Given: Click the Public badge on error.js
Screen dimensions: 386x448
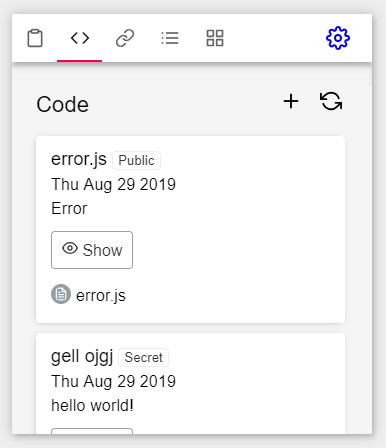Looking at the screenshot, I should tap(136, 160).
